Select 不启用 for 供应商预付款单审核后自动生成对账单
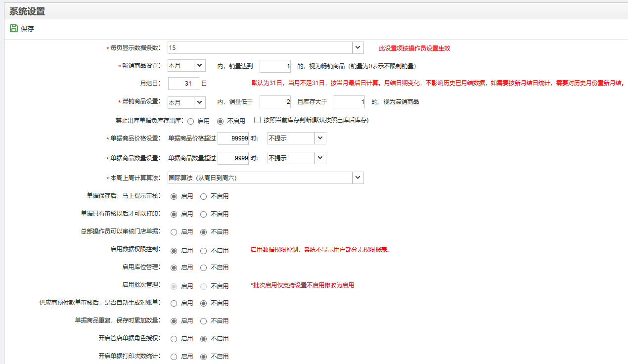 [203, 303]
